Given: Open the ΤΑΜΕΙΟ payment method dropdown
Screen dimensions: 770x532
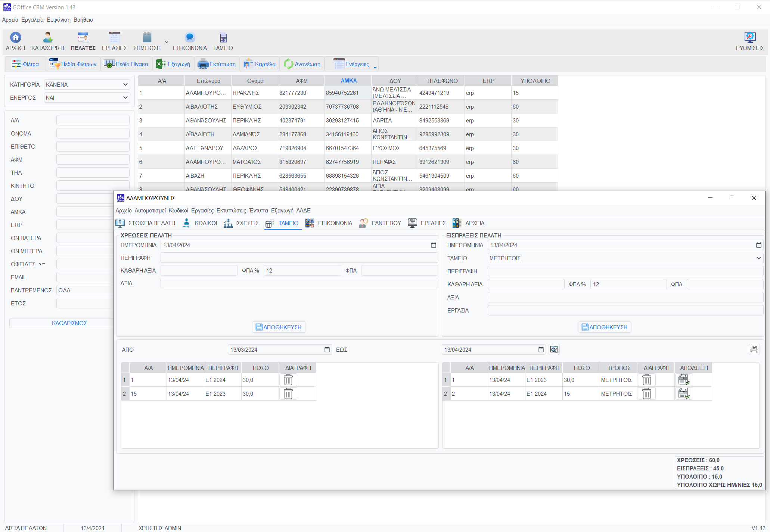Looking at the screenshot, I should pyautogui.click(x=625, y=258).
